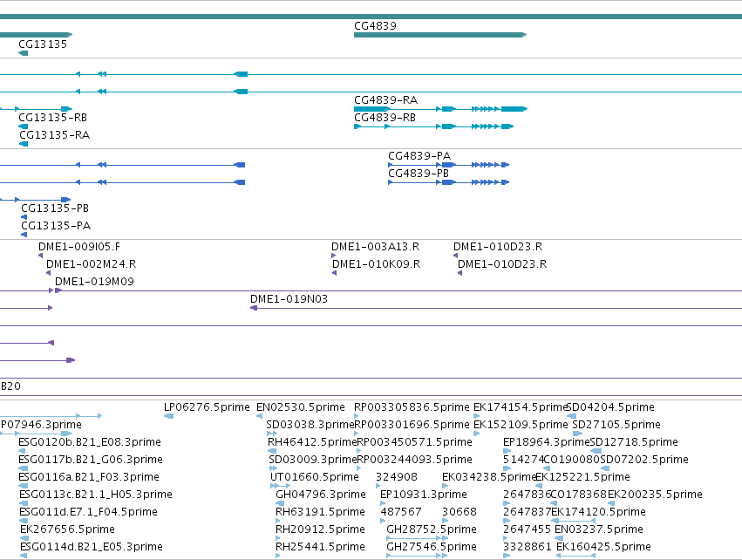The height and width of the screenshot is (560, 742).
Task: Click the ESG011d.E7.1_F04.5prime label
Action: [x=88, y=512]
